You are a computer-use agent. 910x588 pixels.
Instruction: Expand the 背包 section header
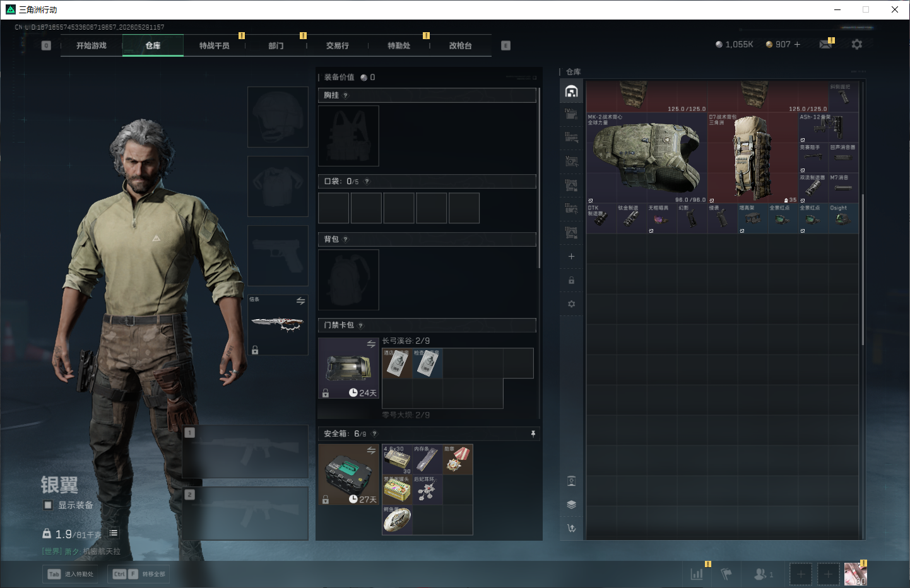[427, 239]
